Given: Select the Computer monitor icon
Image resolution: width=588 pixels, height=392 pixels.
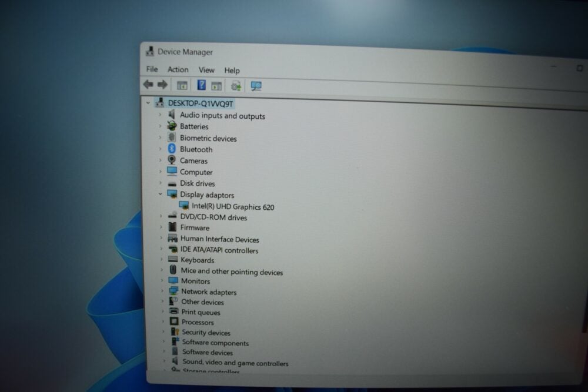Looking at the screenshot, I should pos(172,171).
